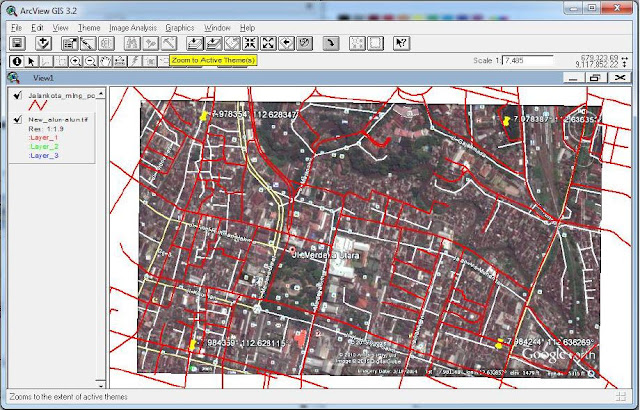
Task: Click the 'Zooms to the extent' status text
Action: coord(68,397)
